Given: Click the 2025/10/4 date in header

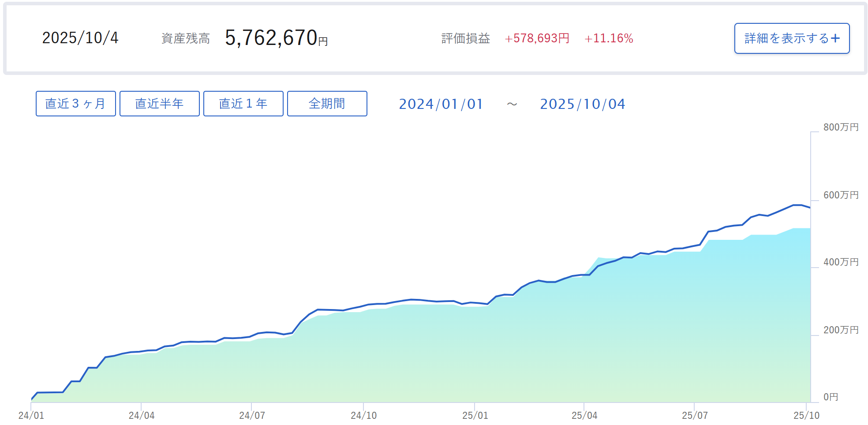Looking at the screenshot, I should 80,38.
